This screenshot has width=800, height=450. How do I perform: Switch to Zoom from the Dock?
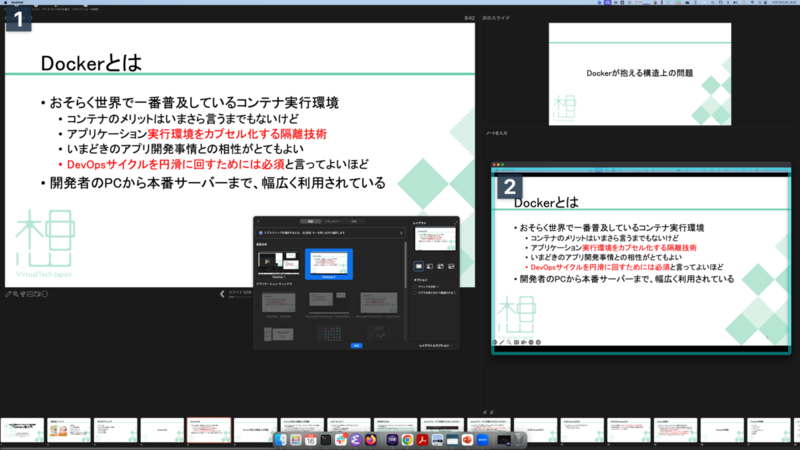coord(483,440)
